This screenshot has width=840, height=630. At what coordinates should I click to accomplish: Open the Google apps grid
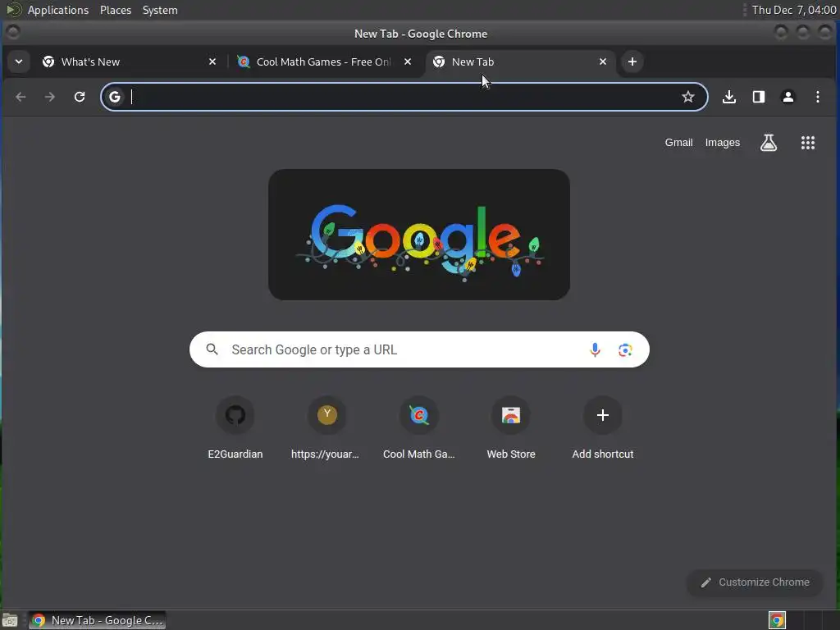coord(808,143)
